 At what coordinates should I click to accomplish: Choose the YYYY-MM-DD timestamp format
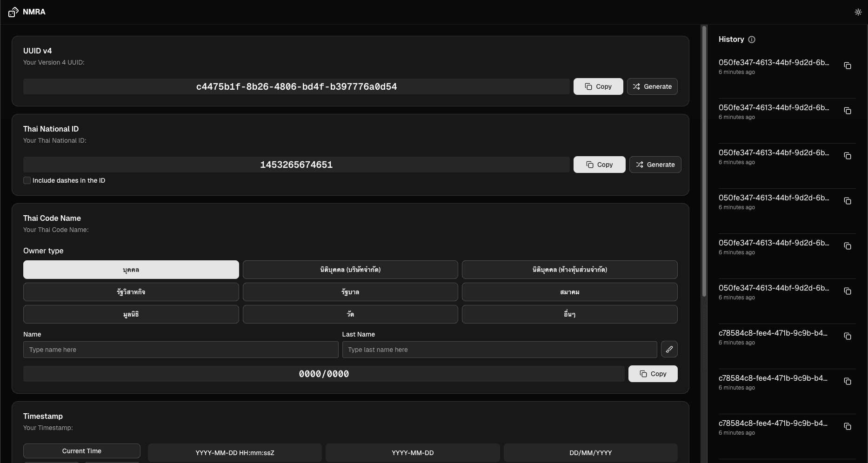pyautogui.click(x=412, y=453)
